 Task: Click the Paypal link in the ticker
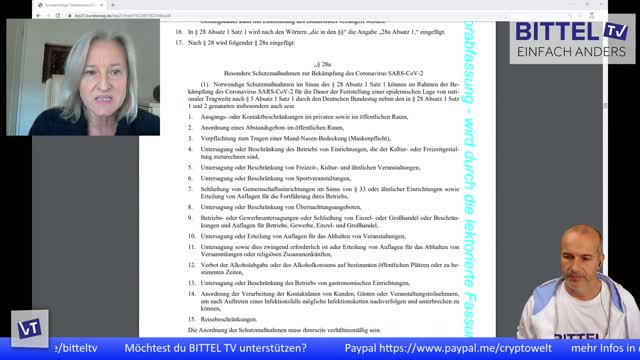448,348
